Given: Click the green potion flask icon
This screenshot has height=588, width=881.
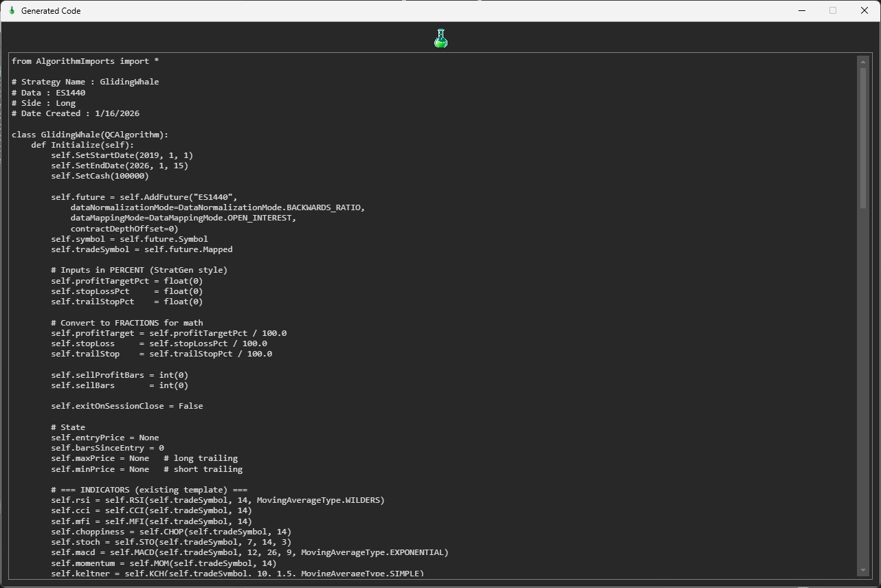Looking at the screenshot, I should pyautogui.click(x=440, y=38).
